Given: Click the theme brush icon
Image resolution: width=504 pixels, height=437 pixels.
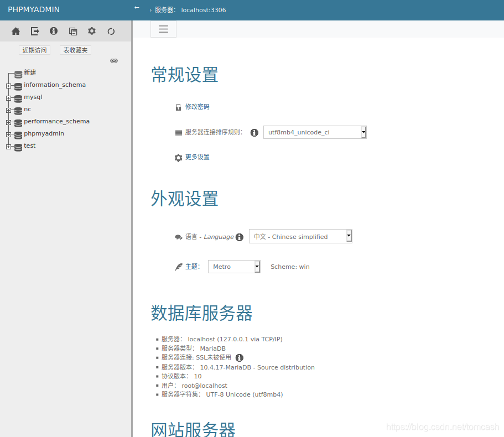Looking at the screenshot, I should tap(178, 267).
